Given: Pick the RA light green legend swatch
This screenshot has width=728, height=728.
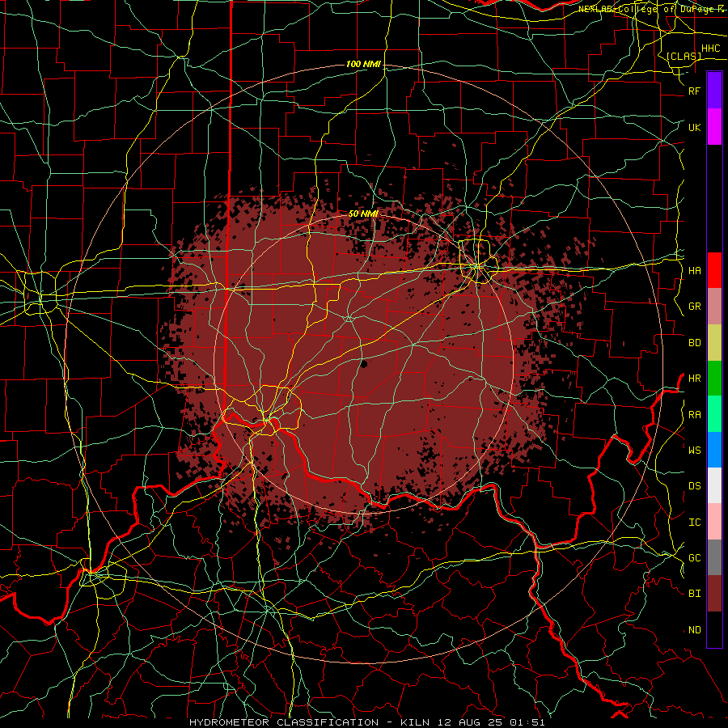Looking at the screenshot, I should pos(714,414).
